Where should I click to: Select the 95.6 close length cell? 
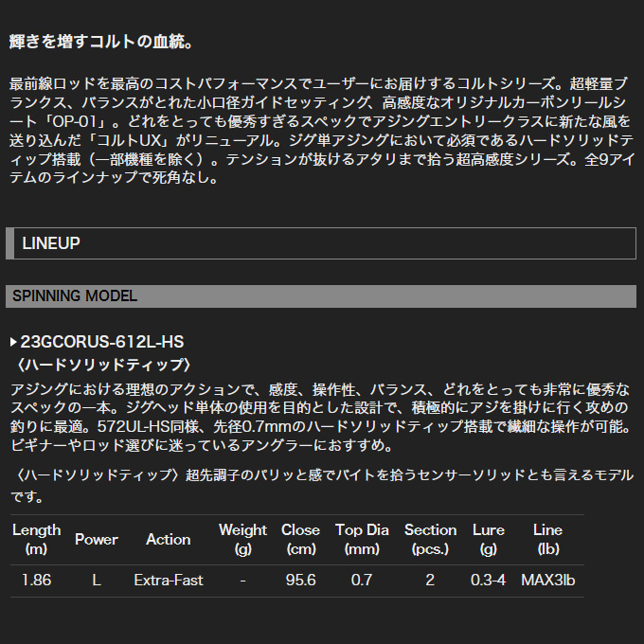(300, 581)
